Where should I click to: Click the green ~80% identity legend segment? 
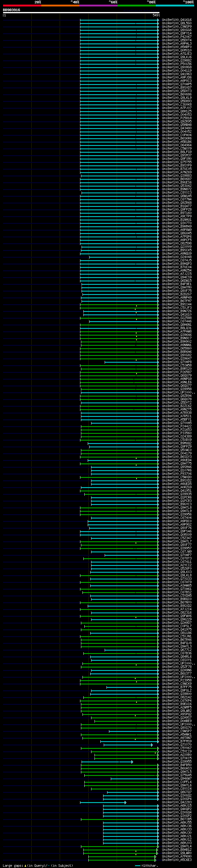[137, 6]
